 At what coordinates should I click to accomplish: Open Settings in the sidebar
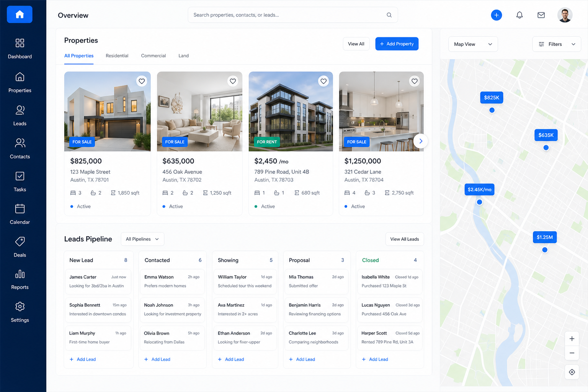(x=20, y=312)
